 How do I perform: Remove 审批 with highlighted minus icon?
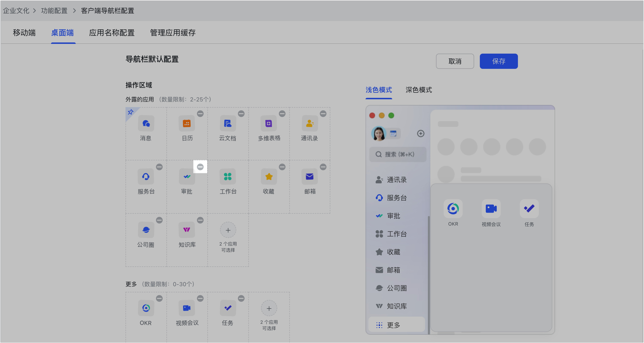click(x=200, y=167)
